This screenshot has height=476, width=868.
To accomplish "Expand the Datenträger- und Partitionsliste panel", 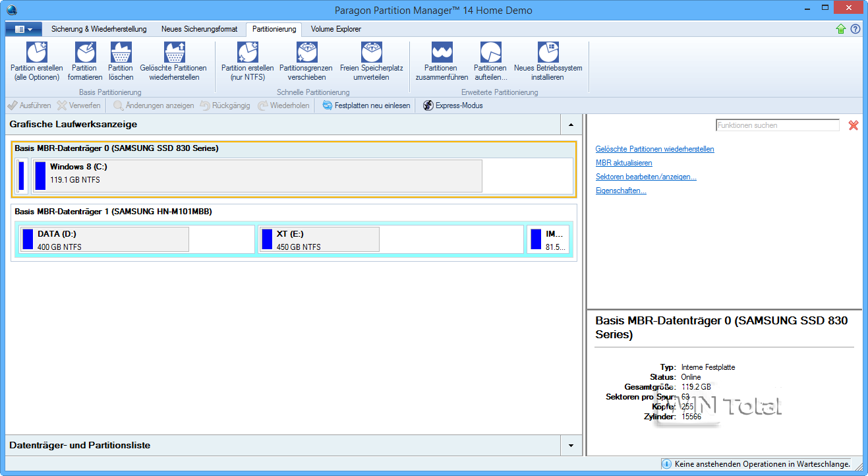I will [x=571, y=446].
